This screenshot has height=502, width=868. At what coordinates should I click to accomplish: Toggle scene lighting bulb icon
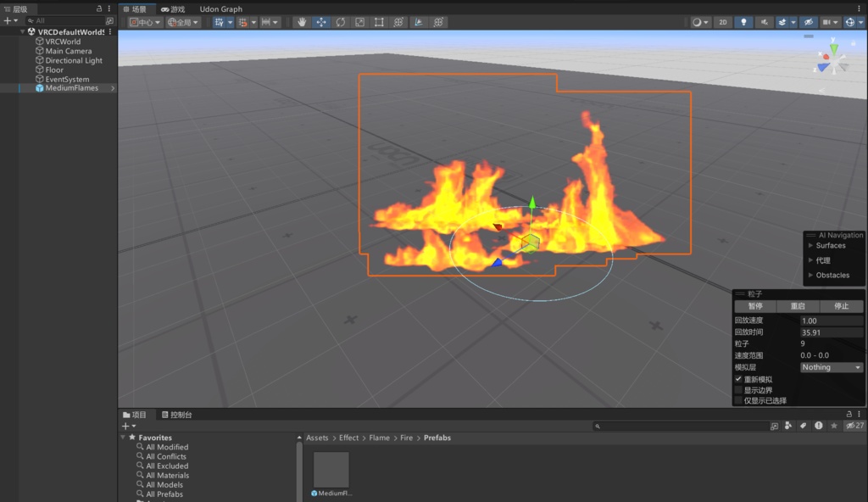click(x=743, y=22)
